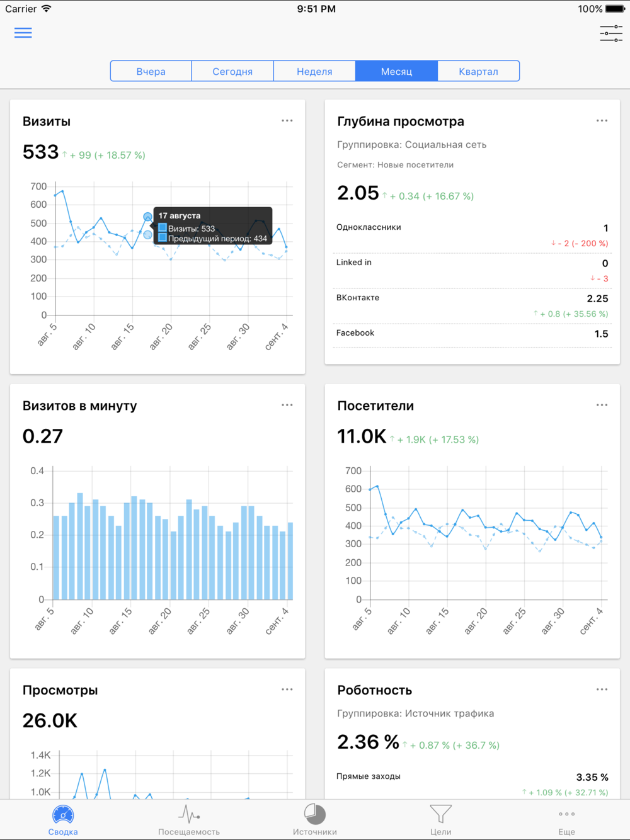Select the Вчера period segment
The image size is (630, 840).
pos(151,71)
